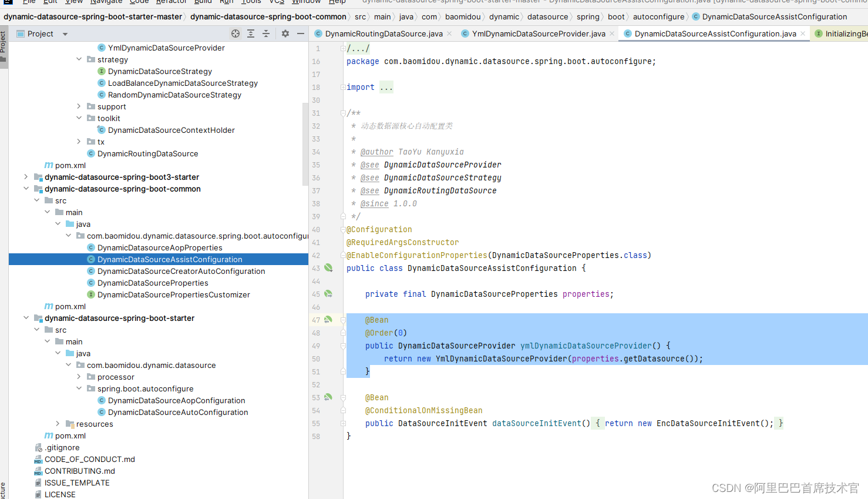Image resolution: width=868 pixels, height=499 pixels.
Task: Fold the Javadoc comment at line 31
Action: [343, 113]
